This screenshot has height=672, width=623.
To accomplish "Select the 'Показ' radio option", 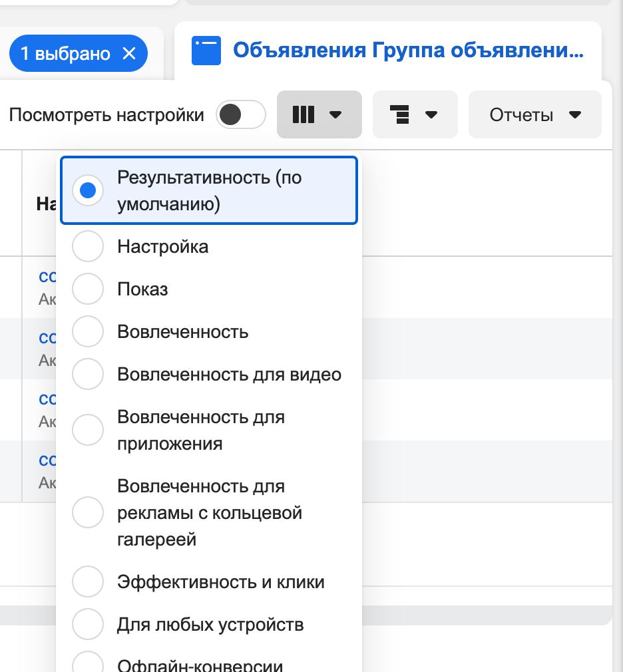I will tap(88, 289).
